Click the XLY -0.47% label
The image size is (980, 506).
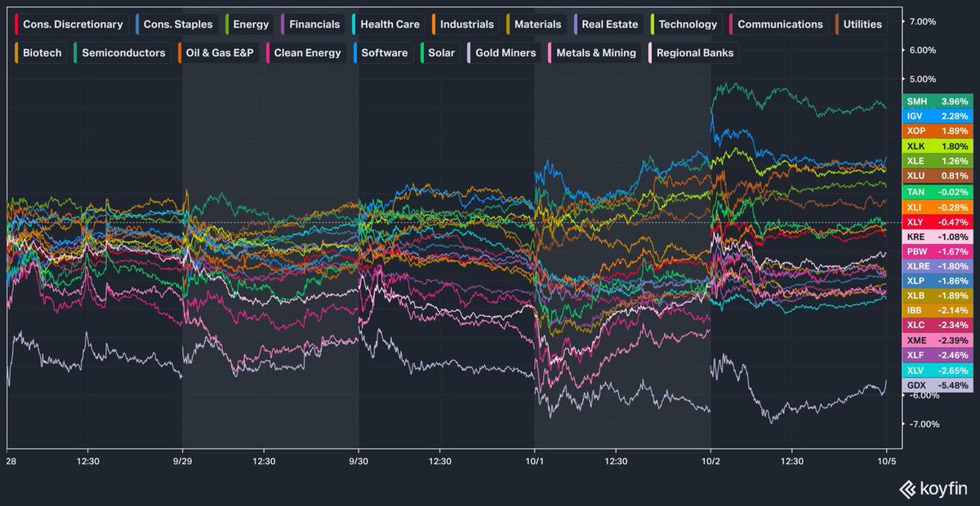[938, 221]
